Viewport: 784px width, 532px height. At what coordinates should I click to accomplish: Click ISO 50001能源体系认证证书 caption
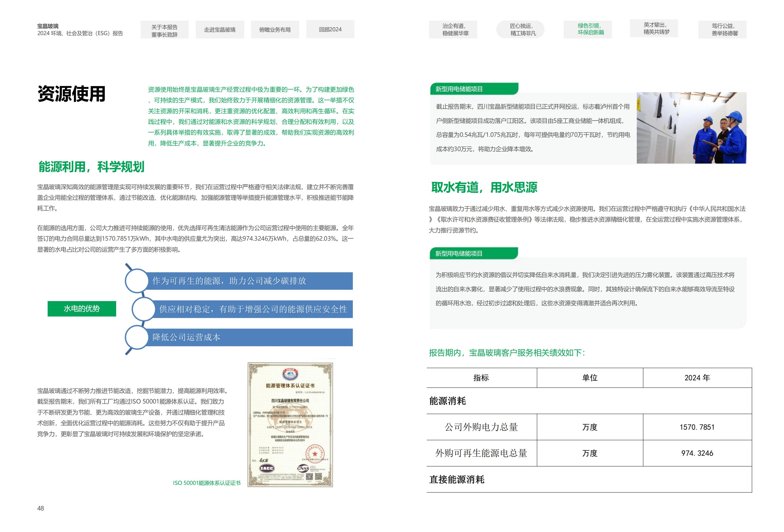tap(207, 483)
